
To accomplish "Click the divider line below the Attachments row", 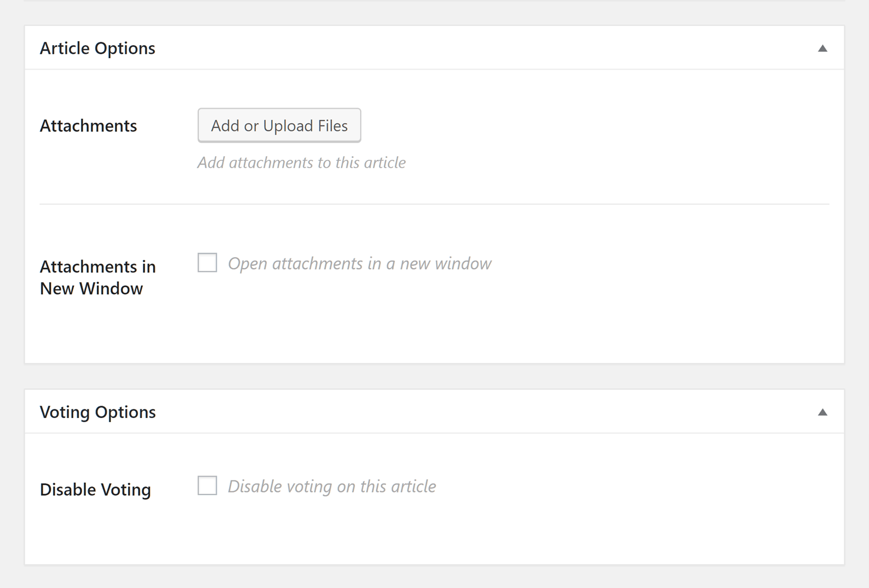I will [434, 204].
